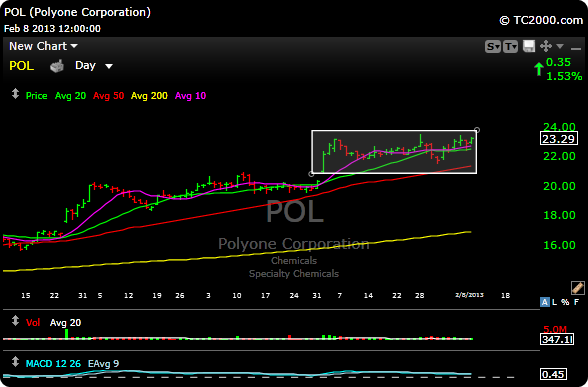The width and height of the screenshot is (588, 387).
Task: Click the ruler drawing tools icon
Action: pos(578,288)
